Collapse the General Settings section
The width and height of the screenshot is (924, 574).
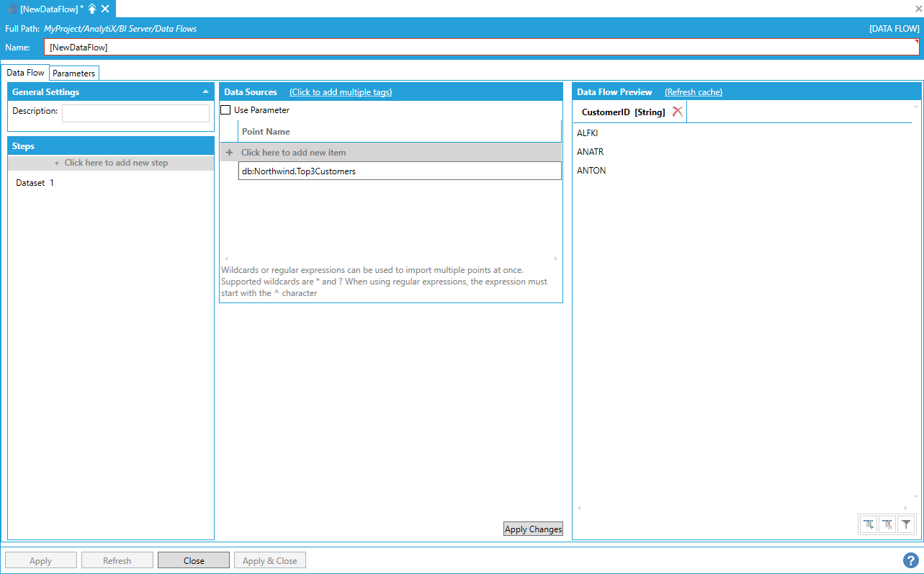coord(205,92)
